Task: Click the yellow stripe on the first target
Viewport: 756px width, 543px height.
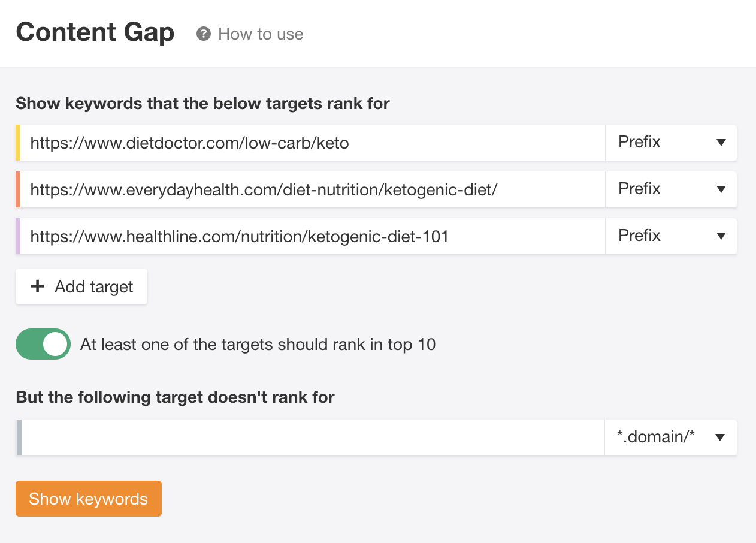Action: tap(17, 143)
